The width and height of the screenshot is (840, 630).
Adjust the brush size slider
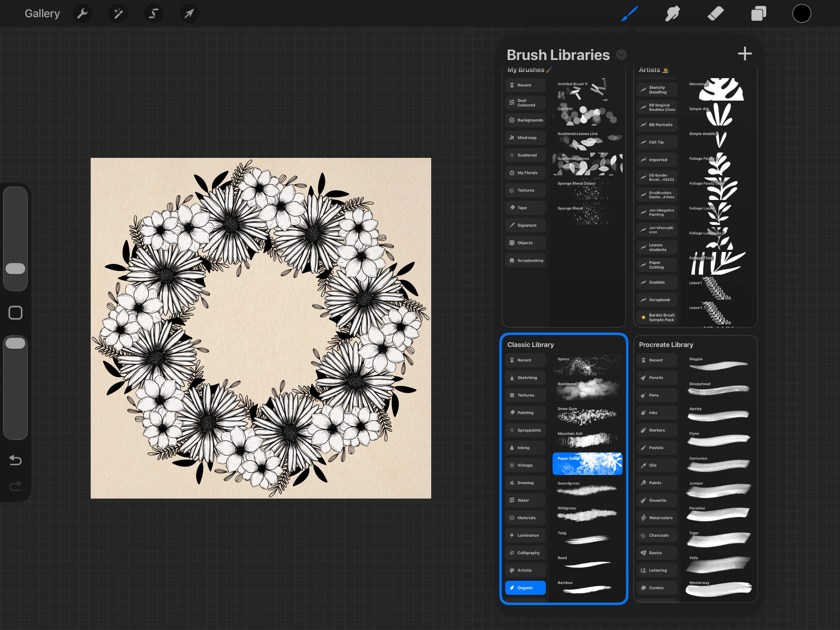click(15, 269)
